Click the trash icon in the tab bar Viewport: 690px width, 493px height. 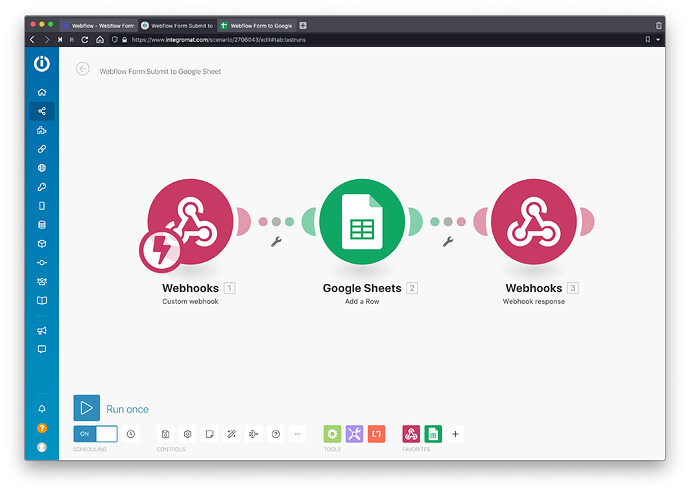tap(658, 26)
